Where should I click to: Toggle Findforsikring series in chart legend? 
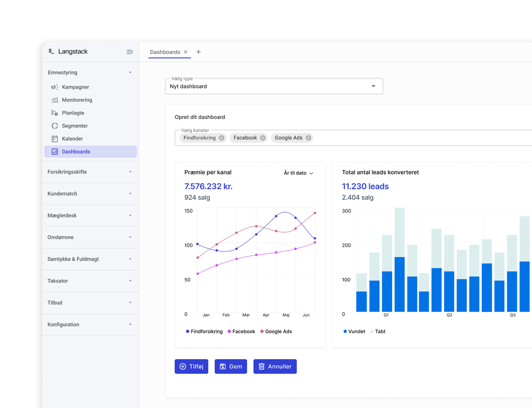click(204, 331)
